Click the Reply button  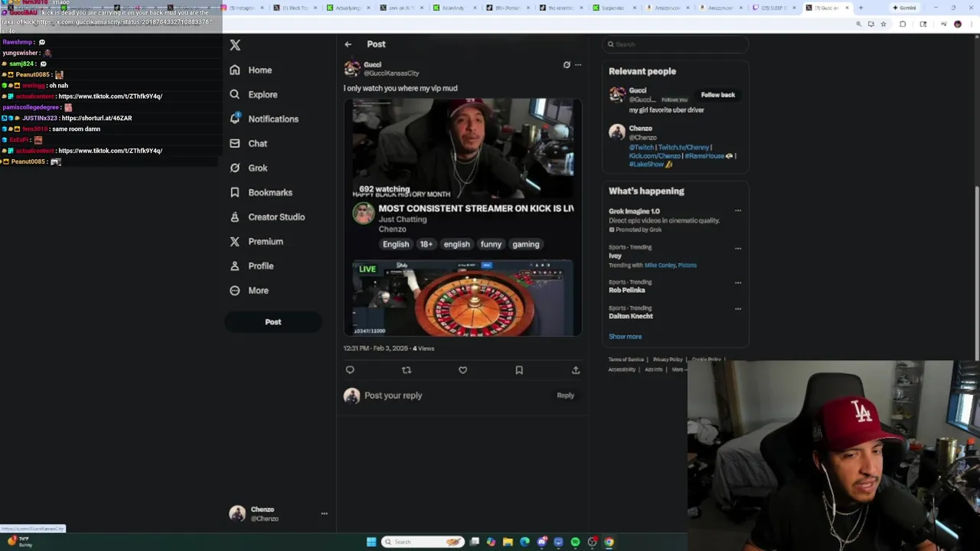pos(565,396)
